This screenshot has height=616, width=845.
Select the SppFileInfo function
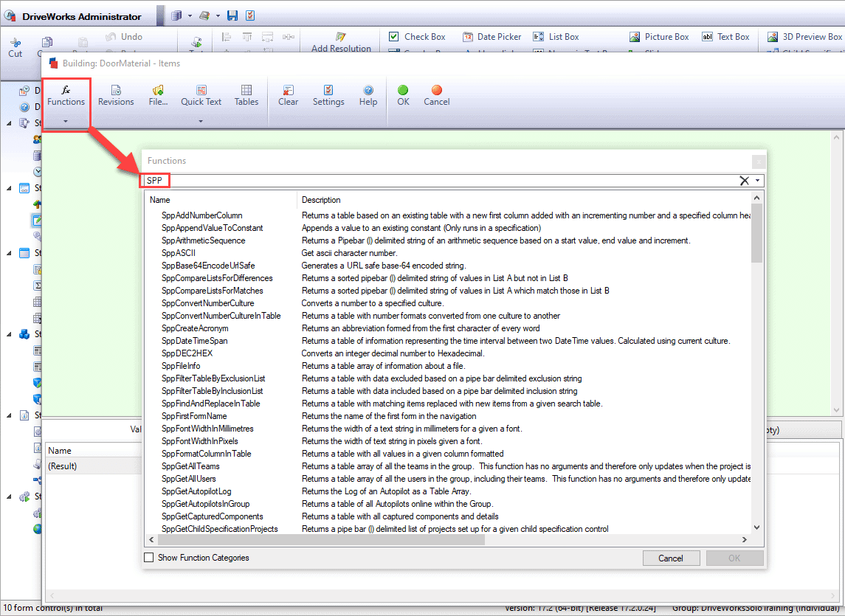[181, 366]
